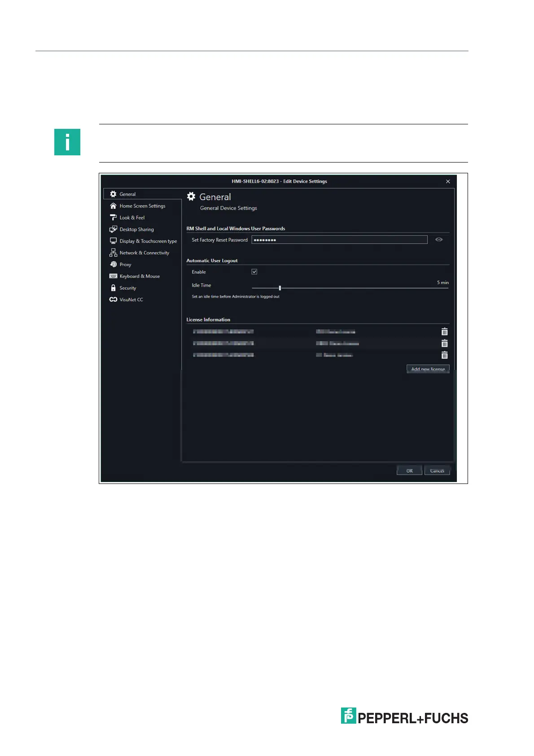The height and width of the screenshot is (756, 534).
Task: Click the 'General Device Settings' subtitle
Action: 228,208
